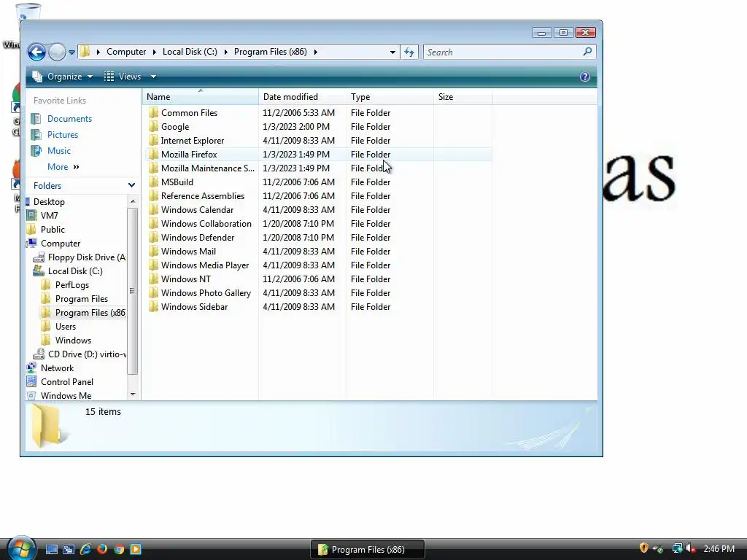Viewport: 747px width, 560px height.
Task: Show More favorite links
Action: 63,167
